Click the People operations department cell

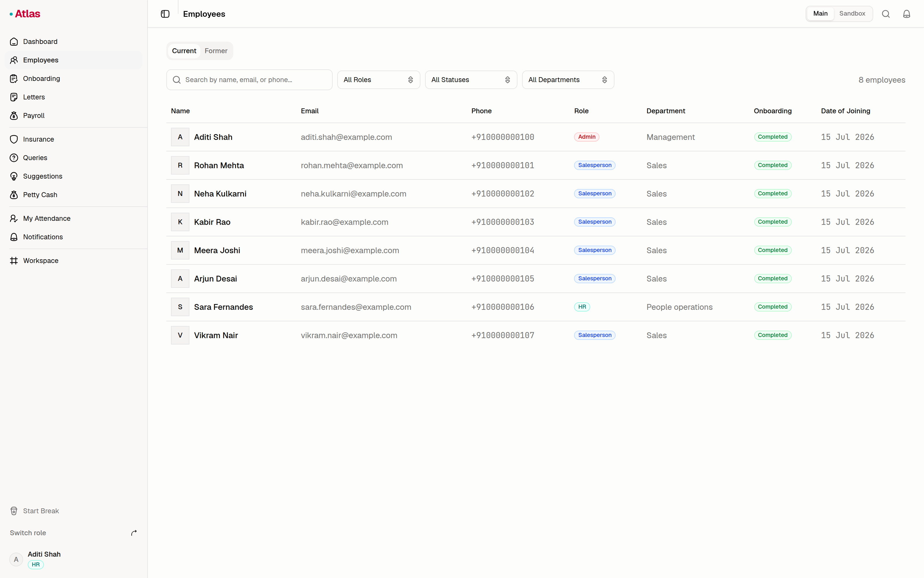coord(679,307)
